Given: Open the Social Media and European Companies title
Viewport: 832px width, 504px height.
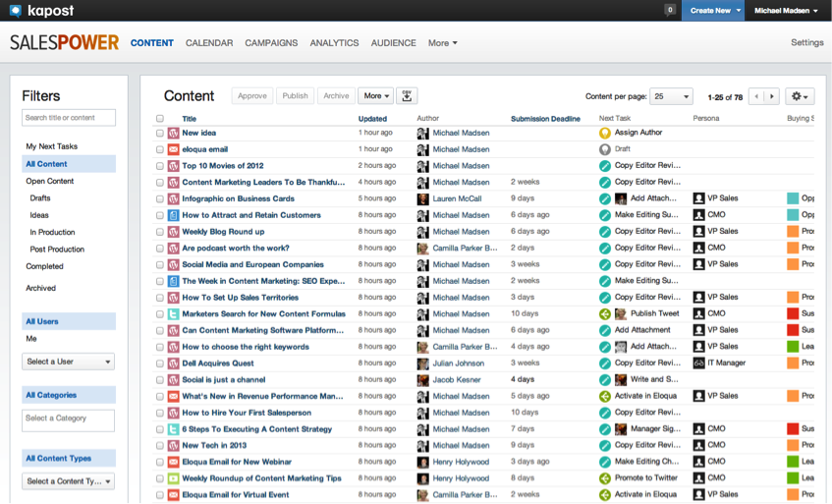Looking at the screenshot, I should [x=252, y=264].
